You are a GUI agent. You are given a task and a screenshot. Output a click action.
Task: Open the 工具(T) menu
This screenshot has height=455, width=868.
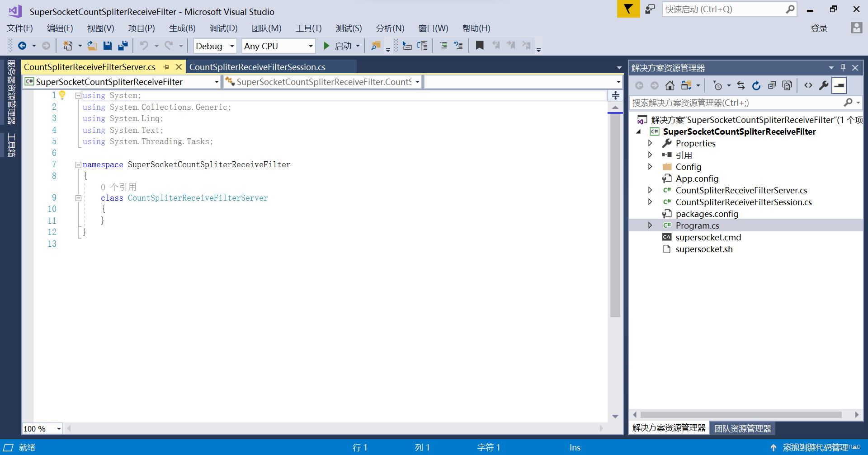308,28
